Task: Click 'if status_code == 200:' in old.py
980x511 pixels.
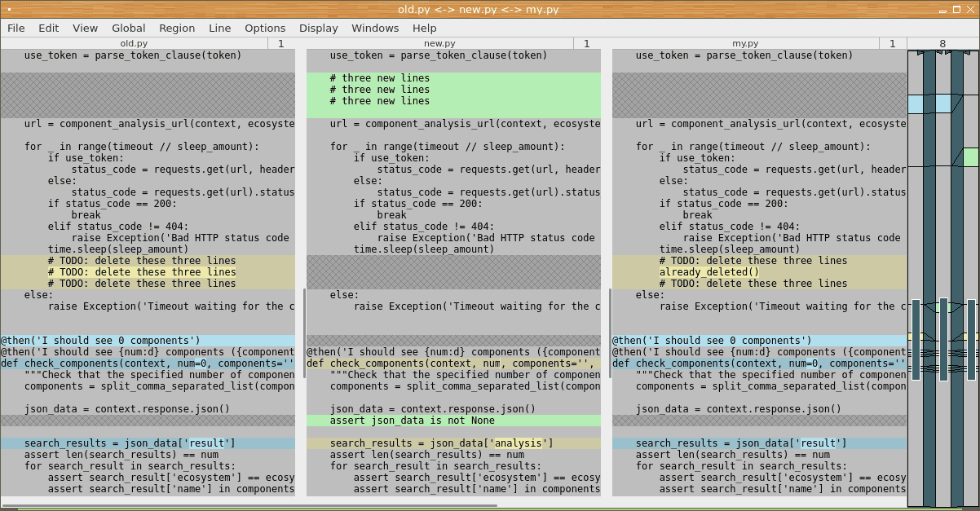Action: (113, 204)
